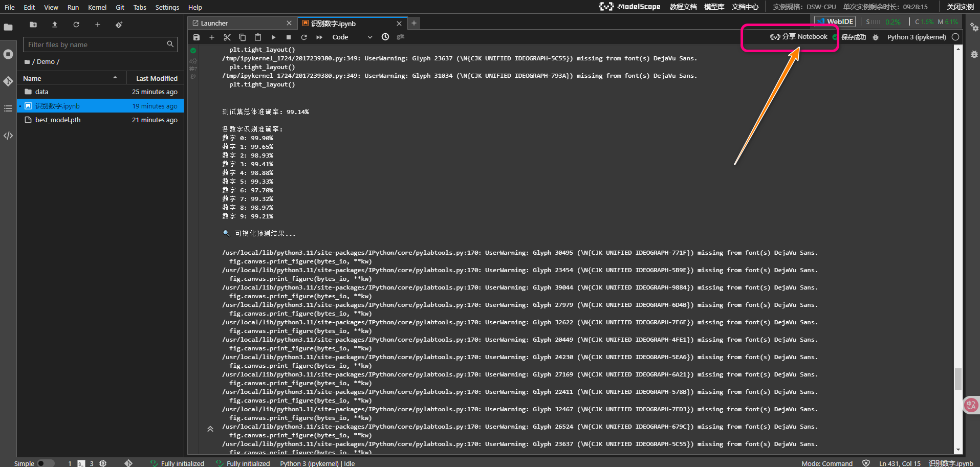Collapse output with the double chevron
This screenshot has width=980, height=467.
pyautogui.click(x=210, y=429)
